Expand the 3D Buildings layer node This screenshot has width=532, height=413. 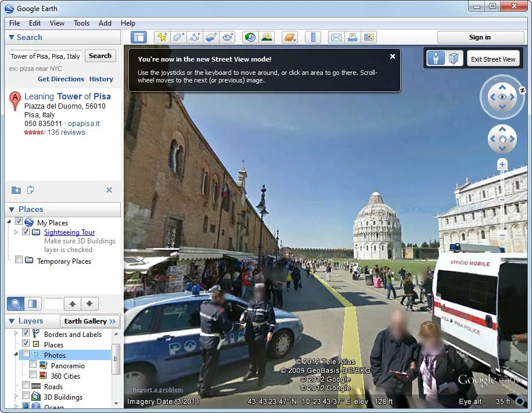pos(16,396)
